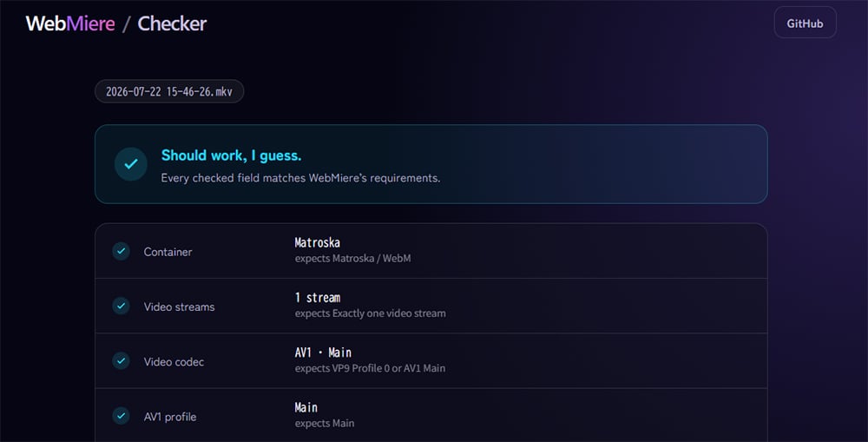
Task: Click the AV1 profile label
Action: (x=170, y=417)
